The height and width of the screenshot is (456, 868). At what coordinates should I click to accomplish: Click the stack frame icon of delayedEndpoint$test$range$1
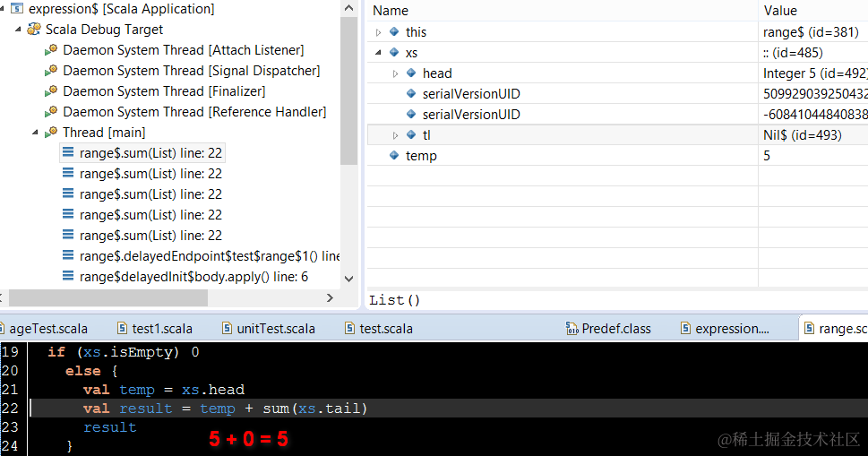(x=67, y=255)
